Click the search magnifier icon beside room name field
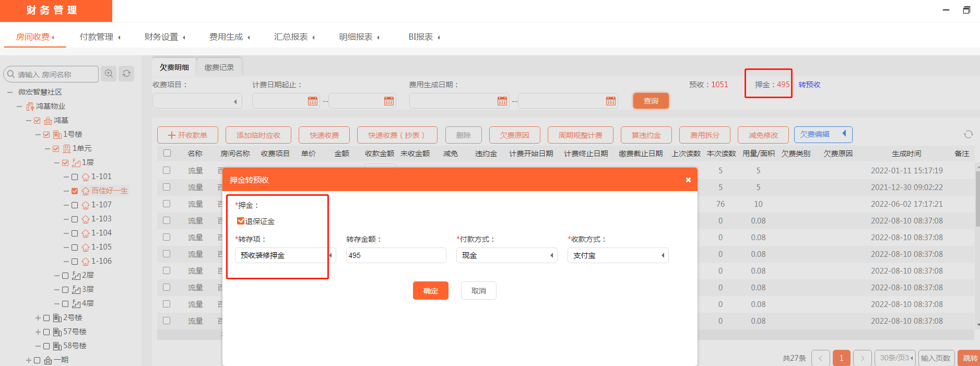Viewport: 980px width, 366px height. [x=109, y=74]
